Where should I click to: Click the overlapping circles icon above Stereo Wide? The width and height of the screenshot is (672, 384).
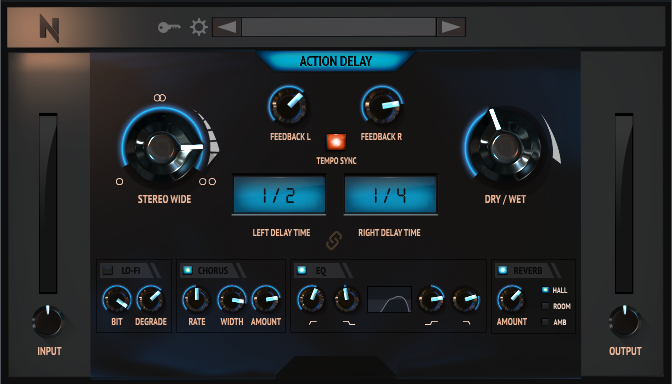tap(160, 98)
